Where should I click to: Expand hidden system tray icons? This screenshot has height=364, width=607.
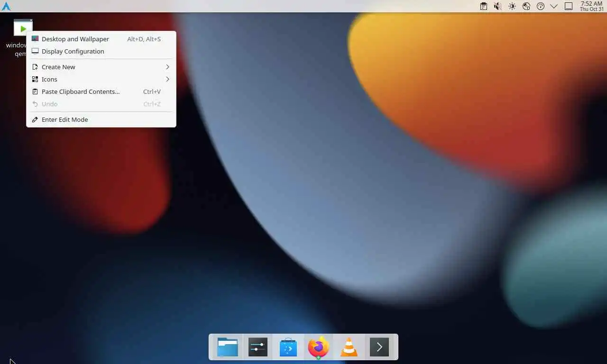click(554, 6)
